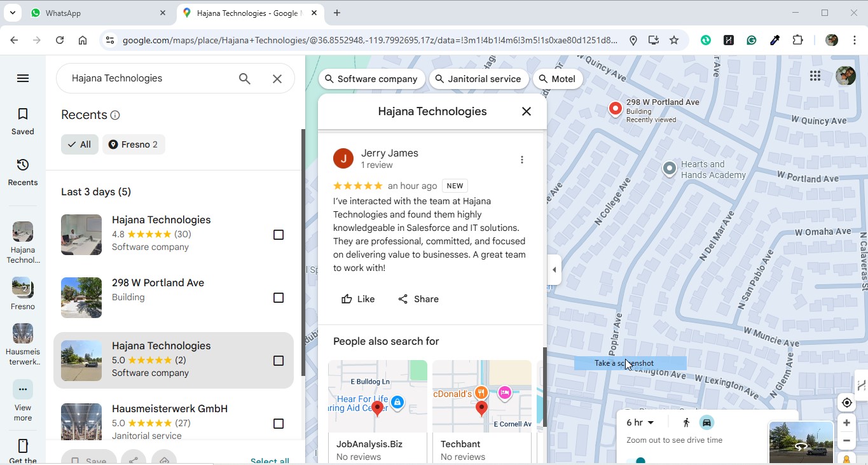Check the 298 W Portland Ave checkbox
Screen dimensions: 868x465
tap(279, 298)
